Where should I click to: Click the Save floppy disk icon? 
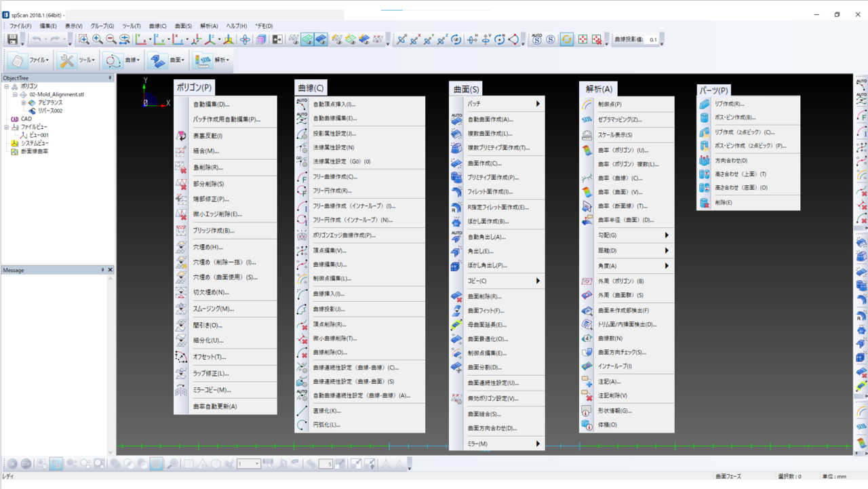click(x=12, y=40)
